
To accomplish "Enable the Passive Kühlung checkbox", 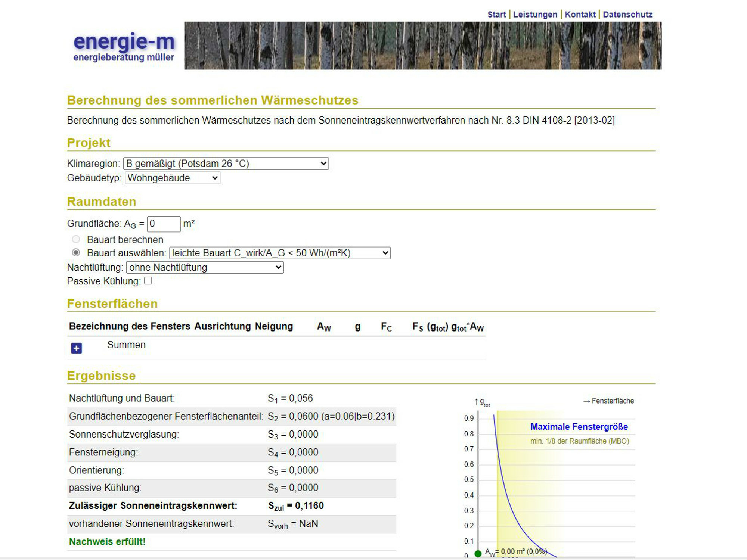I will click(x=148, y=281).
